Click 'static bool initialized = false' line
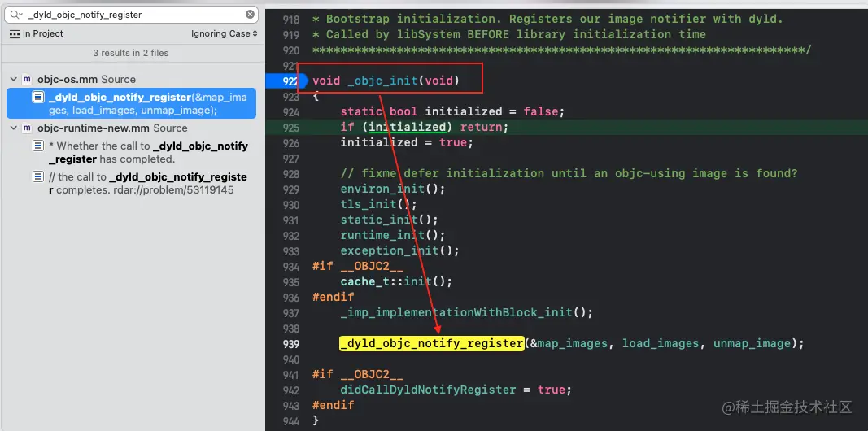This screenshot has width=868, height=431. pos(452,111)
